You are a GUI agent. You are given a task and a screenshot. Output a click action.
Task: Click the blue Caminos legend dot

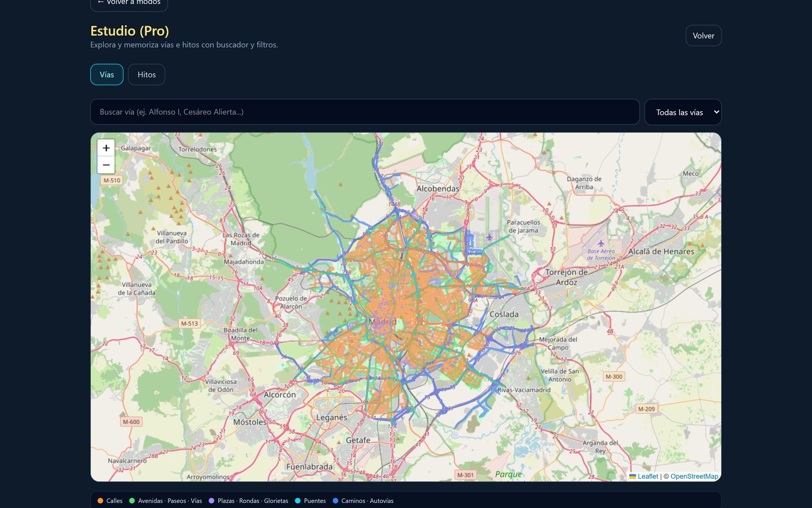335,501
